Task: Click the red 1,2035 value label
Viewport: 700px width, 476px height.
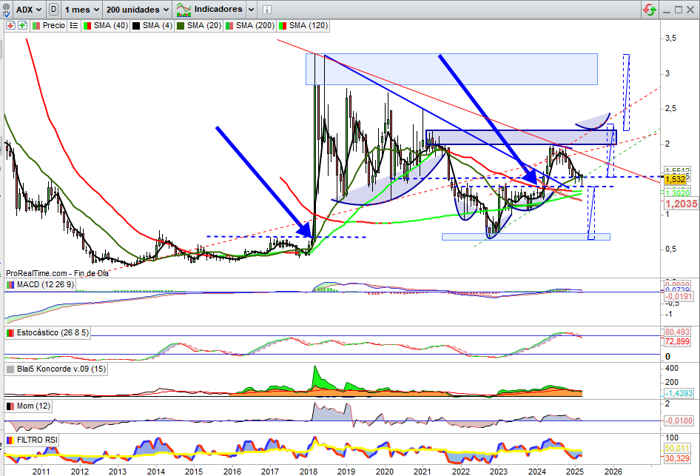Action: pyautogui.click(x=681, y=204)
